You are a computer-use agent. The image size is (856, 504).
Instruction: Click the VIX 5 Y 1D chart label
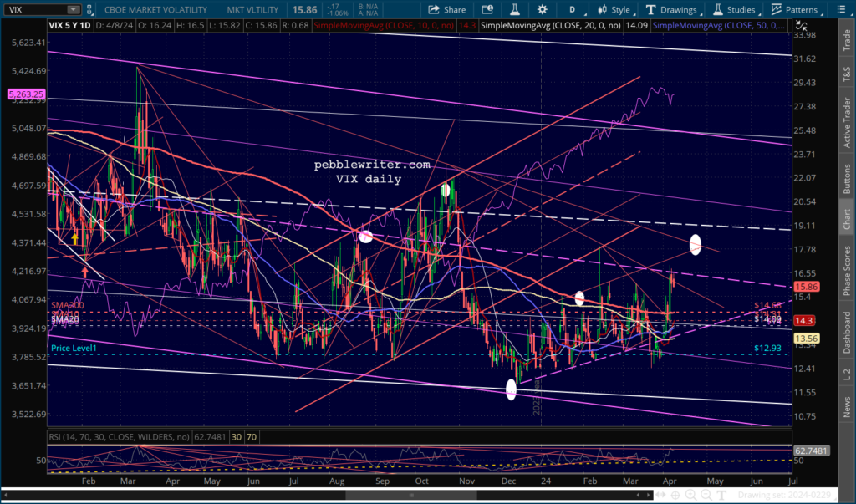pyautogui.click(x=69, y=26)
